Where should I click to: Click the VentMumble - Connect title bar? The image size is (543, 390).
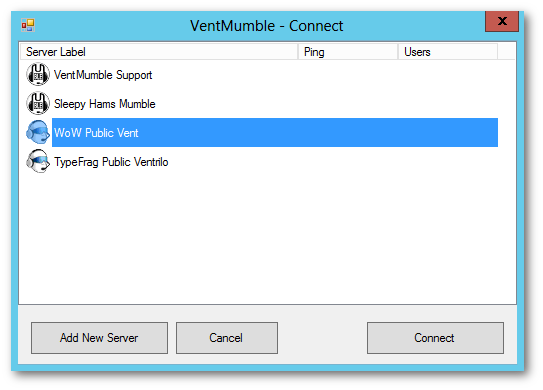(267, 26)
